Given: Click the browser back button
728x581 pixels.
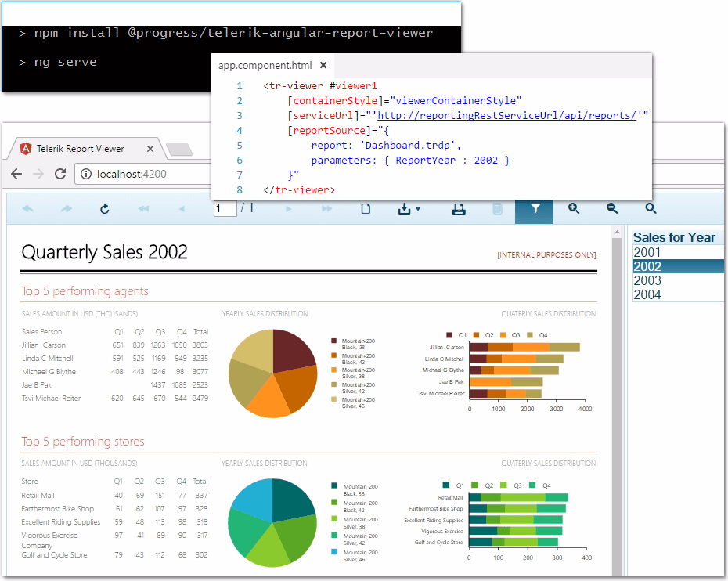Looking at the screenshot, I should pyautogui.click(x=18, y=175).
